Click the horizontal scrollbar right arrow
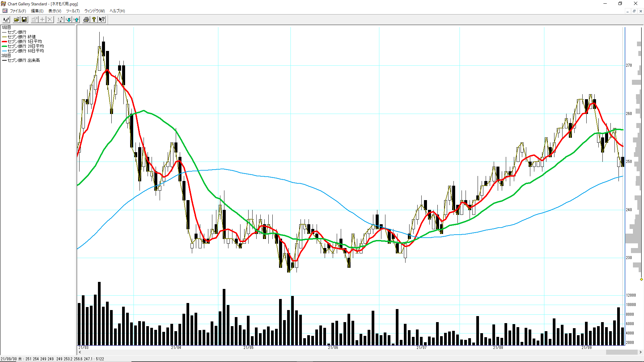 pyautogui.click(x=641, y=352)
